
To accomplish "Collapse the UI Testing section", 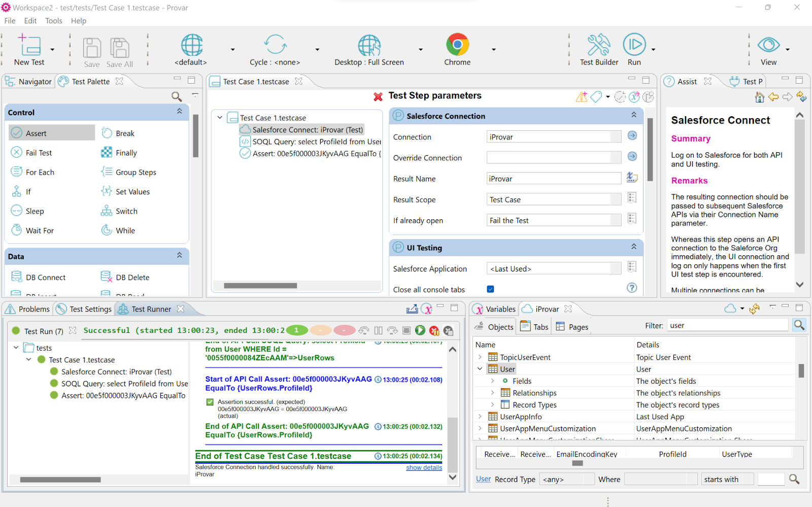I will pyautogui.click(x=634, y=247).
